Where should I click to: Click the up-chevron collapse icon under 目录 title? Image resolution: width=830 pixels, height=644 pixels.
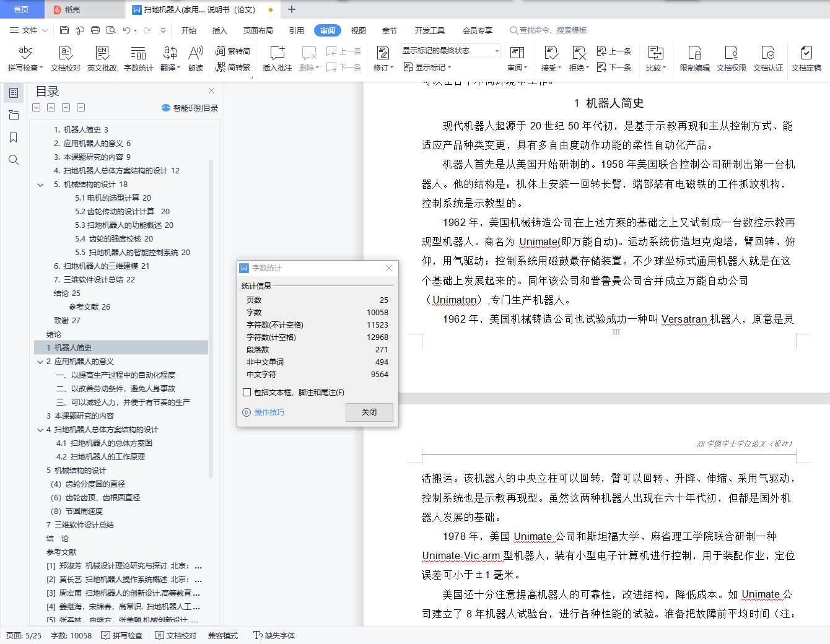51,108
